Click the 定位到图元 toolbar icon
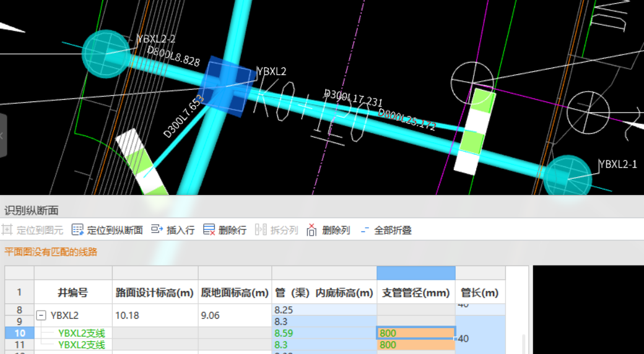This screenshot has height=354, width=644. [x=7, y=230]
